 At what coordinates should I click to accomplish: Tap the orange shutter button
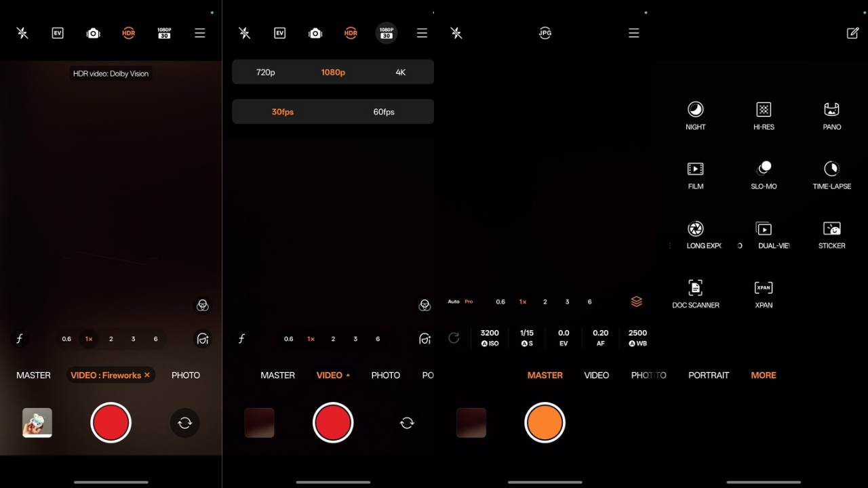pyautogui.click(x=545, y=423)
